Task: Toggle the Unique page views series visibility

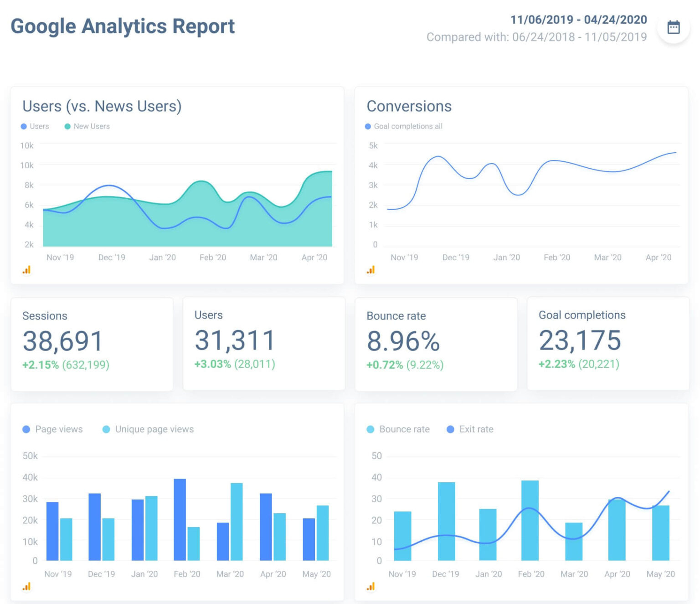Action: tap(106, 429)
